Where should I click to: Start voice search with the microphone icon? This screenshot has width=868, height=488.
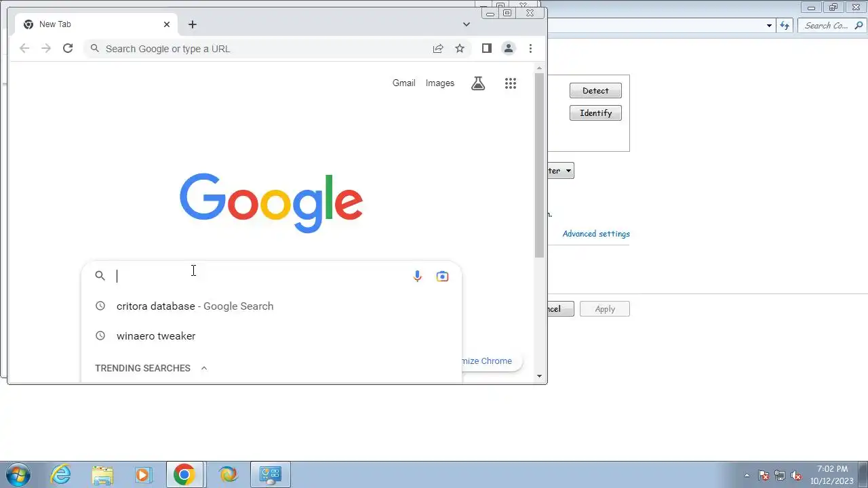pyautogui.click(x=417, y=276)
